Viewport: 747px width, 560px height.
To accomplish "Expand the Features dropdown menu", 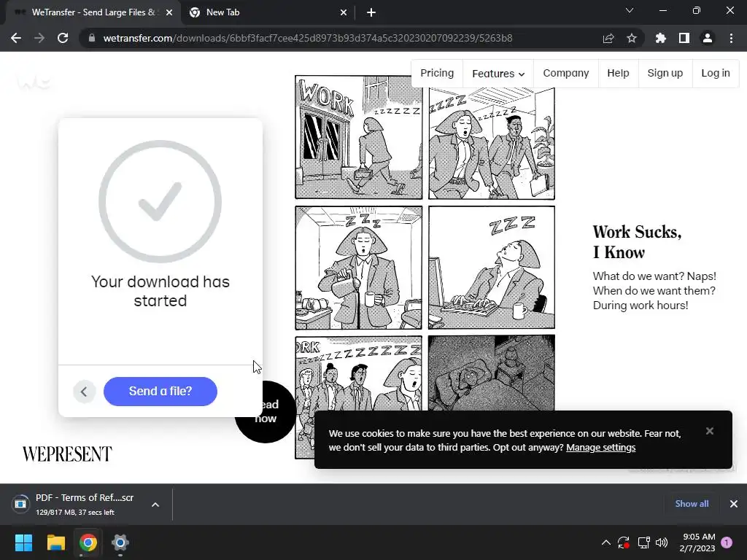I will point(498,74).
